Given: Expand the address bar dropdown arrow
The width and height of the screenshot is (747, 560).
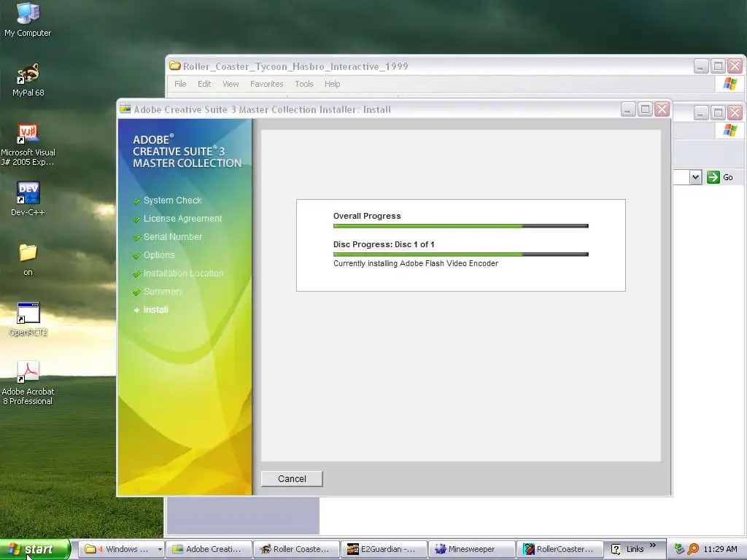Looking at the screenshot, I should coord(695,177).
